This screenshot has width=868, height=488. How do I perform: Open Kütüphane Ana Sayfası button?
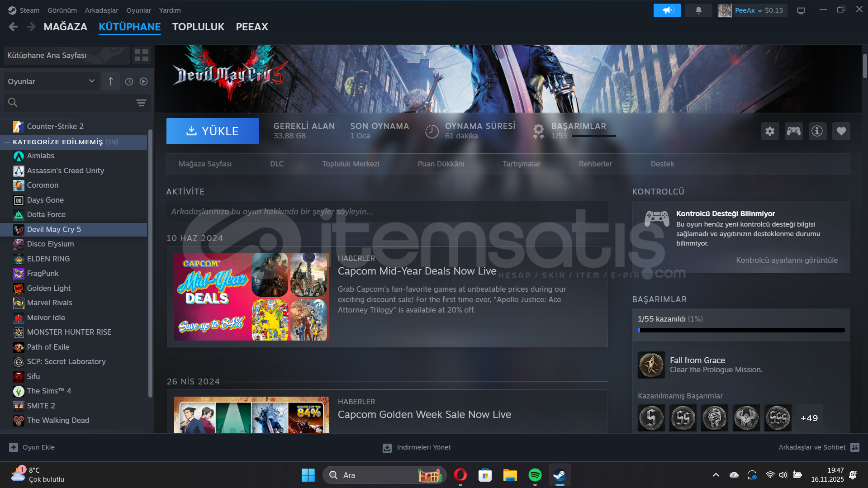(66, 55)
